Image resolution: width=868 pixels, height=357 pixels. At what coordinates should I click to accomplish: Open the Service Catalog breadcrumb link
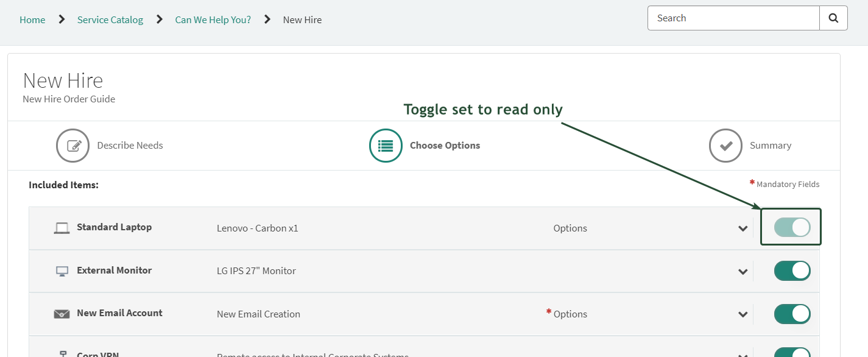click(x=110, y=19)
